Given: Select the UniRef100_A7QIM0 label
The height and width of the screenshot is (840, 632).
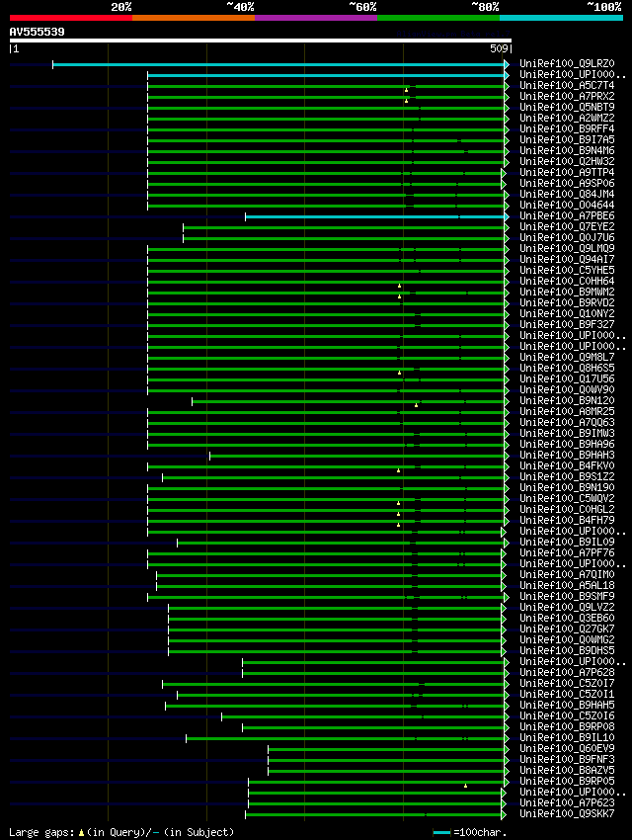Looking at the screenshot, I should coord(567,575).
